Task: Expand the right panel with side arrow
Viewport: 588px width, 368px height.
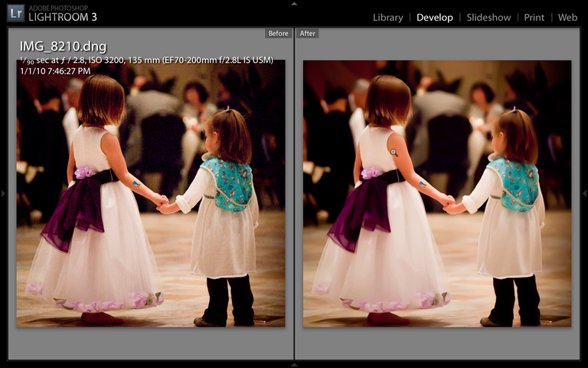Action: tap(584, 193)
